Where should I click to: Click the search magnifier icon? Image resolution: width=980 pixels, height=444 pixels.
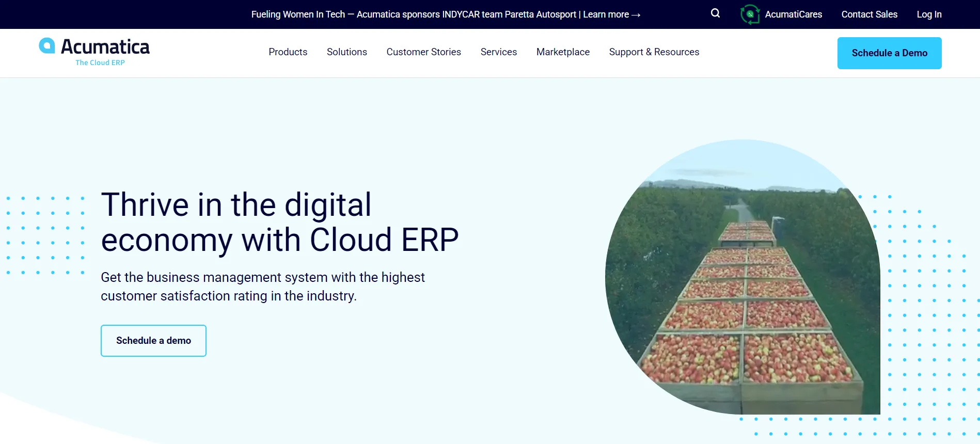pyautogui.click(x=715, y=13)
